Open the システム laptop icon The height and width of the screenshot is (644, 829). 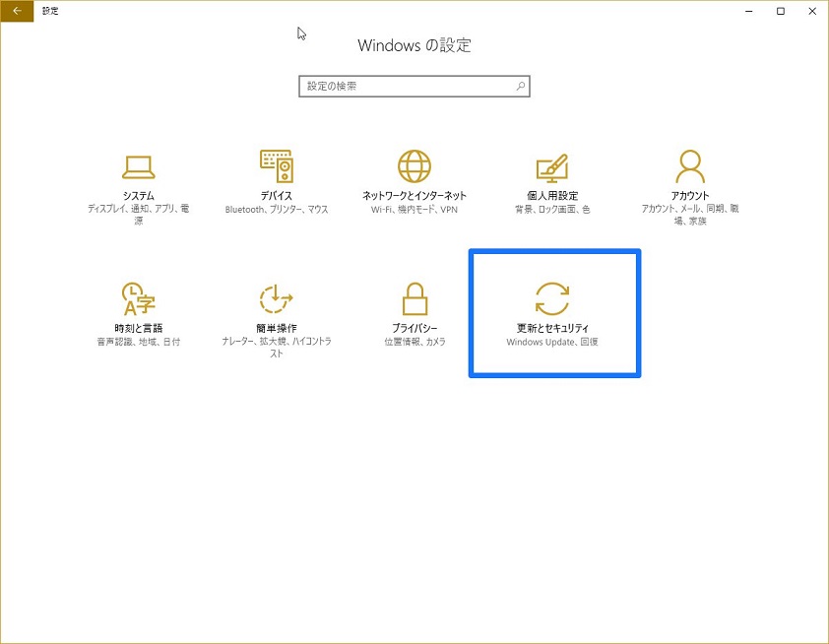click(x=138, y=167)
